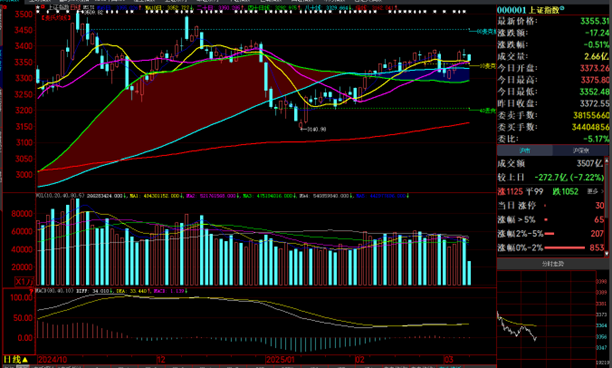Switch to the 沪深京 tab
612x368 pixels.
(x=581, y=150)
